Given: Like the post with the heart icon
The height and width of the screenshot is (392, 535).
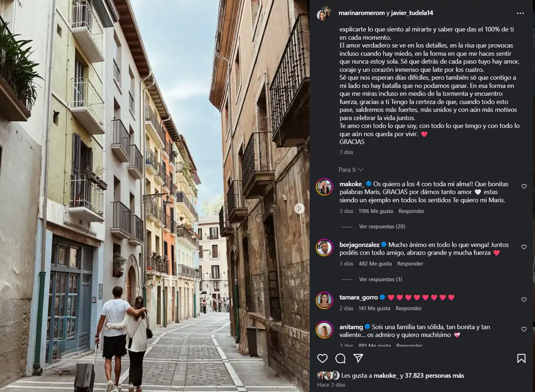Looking at the screenshot, I should tap(322, 358).
